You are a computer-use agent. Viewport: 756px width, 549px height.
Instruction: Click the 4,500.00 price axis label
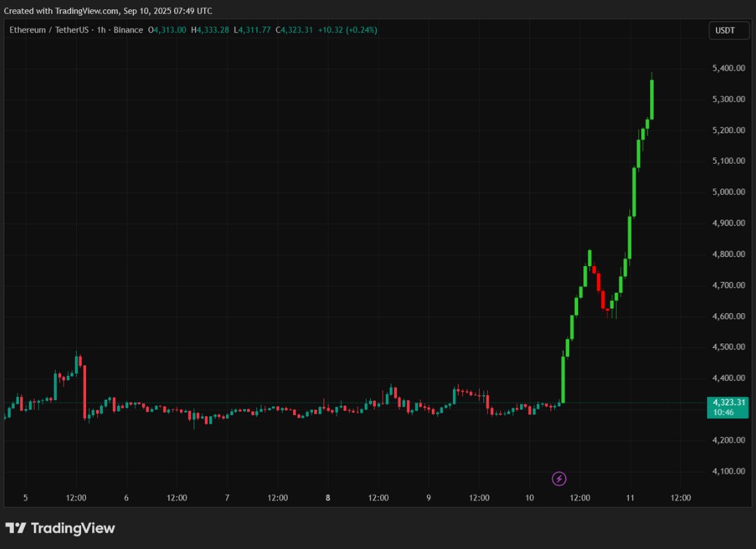729,347
